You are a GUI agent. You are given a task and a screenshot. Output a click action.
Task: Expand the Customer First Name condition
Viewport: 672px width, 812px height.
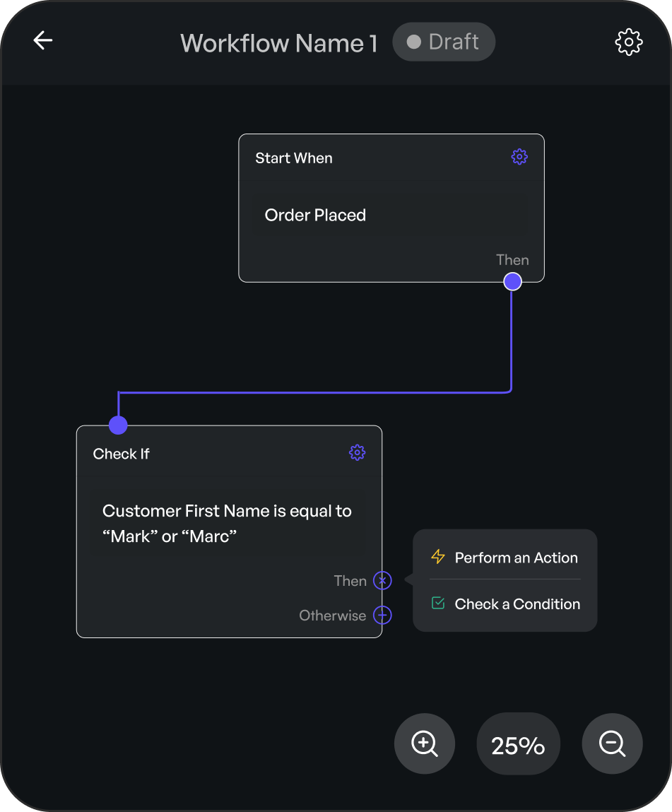[228, 523]
